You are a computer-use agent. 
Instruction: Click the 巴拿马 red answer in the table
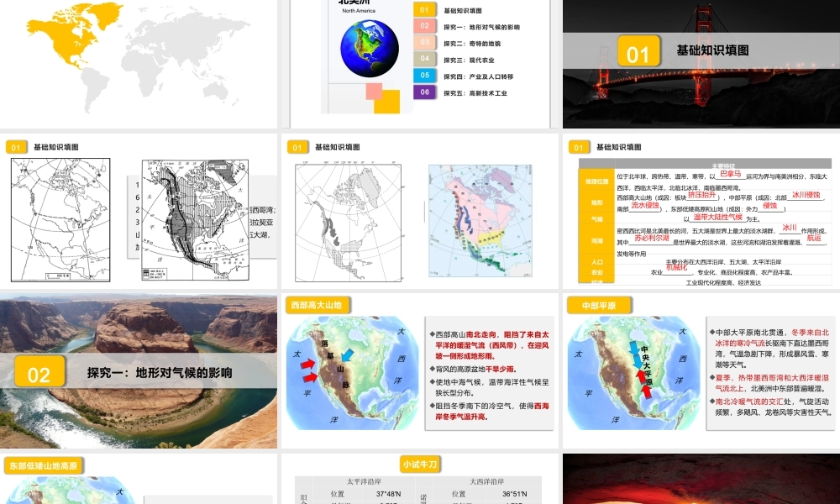point(731,173)
